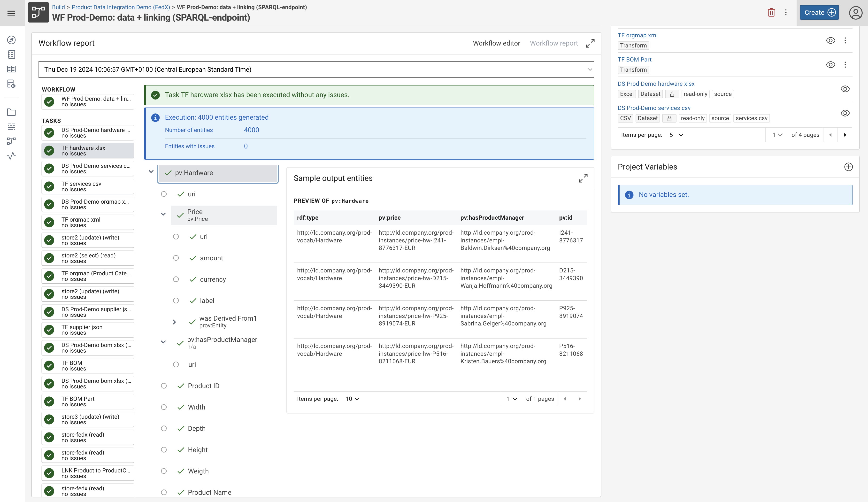Go to next page of dataset results

point(846,135)
